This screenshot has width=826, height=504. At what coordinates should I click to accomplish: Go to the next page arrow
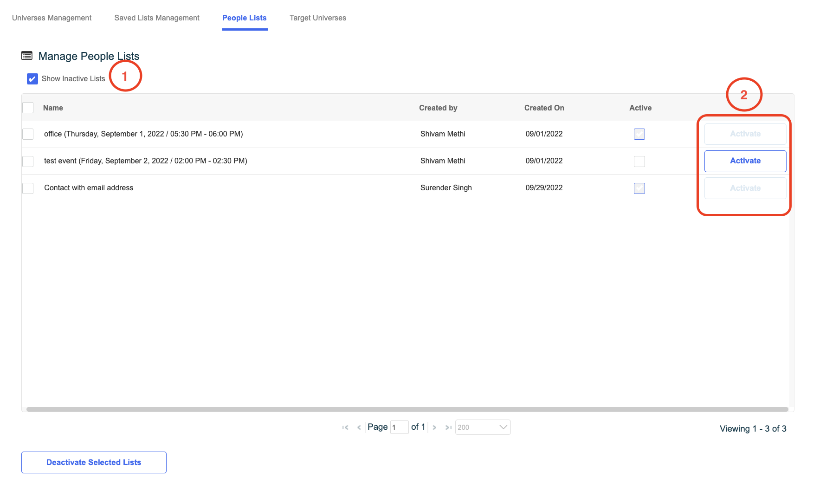click(x=434, y=427)
